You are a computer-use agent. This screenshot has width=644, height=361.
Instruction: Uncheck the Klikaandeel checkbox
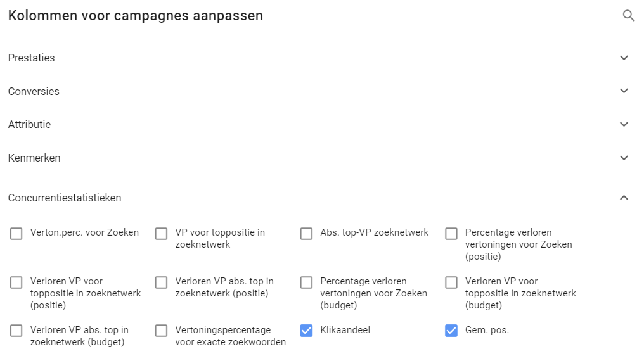(307, 331)
